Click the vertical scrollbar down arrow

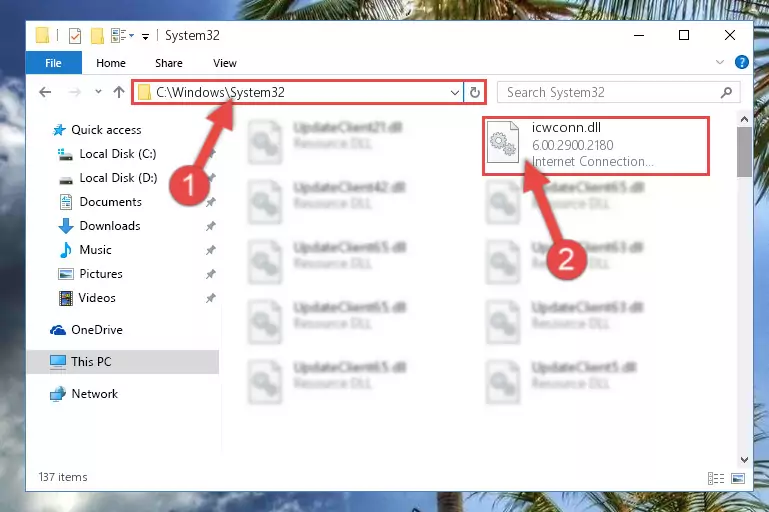point(744,460)
